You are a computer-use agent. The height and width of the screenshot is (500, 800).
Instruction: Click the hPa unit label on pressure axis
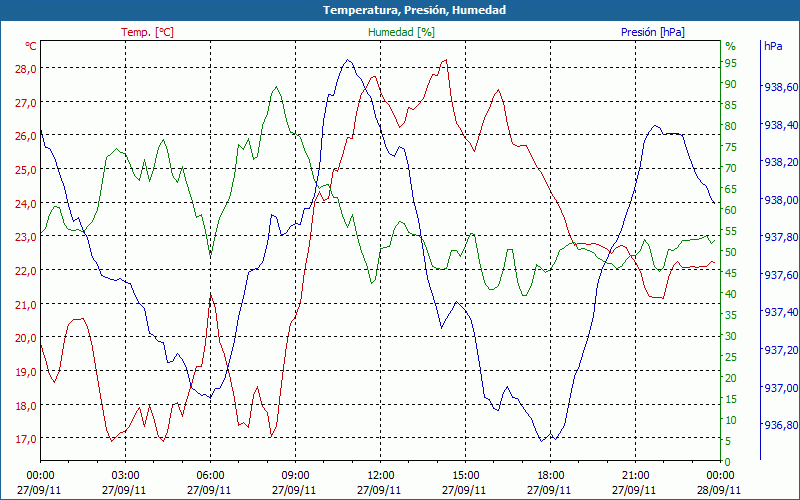[x=773, y=45]
